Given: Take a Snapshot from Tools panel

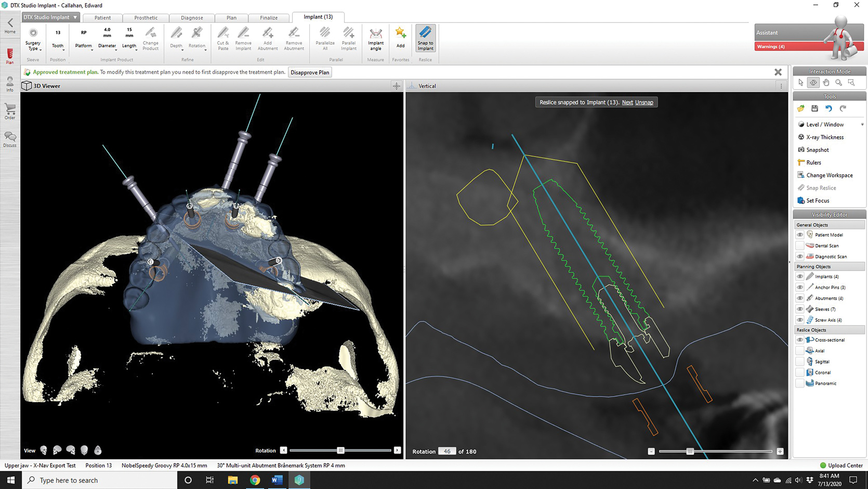Looking at the screenshot, I should [817, 150].
